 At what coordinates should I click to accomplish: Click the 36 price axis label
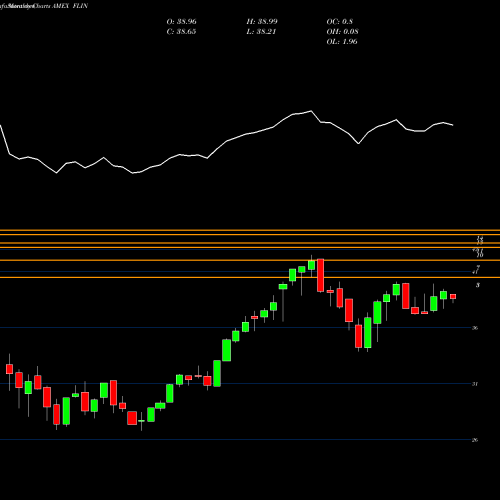click(475, 328)
